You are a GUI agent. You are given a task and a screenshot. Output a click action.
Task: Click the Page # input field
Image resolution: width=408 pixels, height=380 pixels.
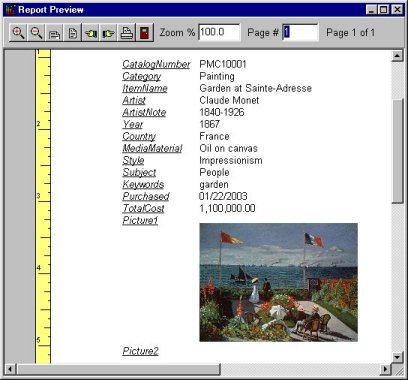tap(300, 32)
